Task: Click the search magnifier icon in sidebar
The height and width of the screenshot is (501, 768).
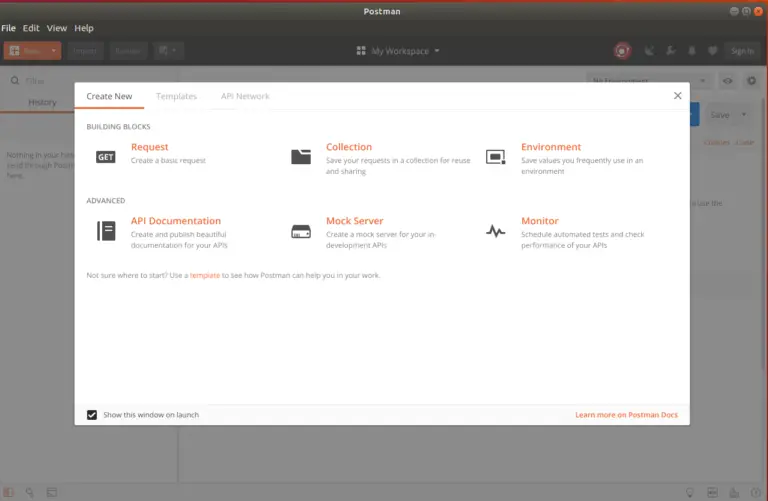Action: (x=15, y=80)
